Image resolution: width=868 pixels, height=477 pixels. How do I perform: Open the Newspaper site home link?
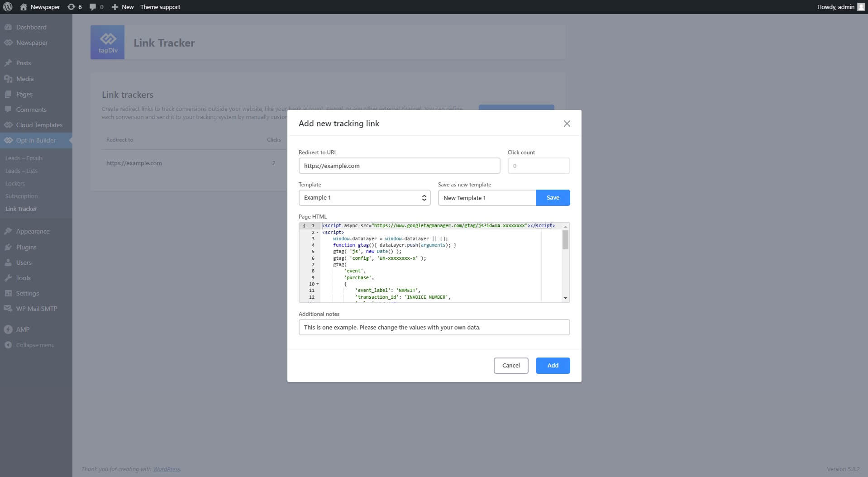tap(40, 7)
